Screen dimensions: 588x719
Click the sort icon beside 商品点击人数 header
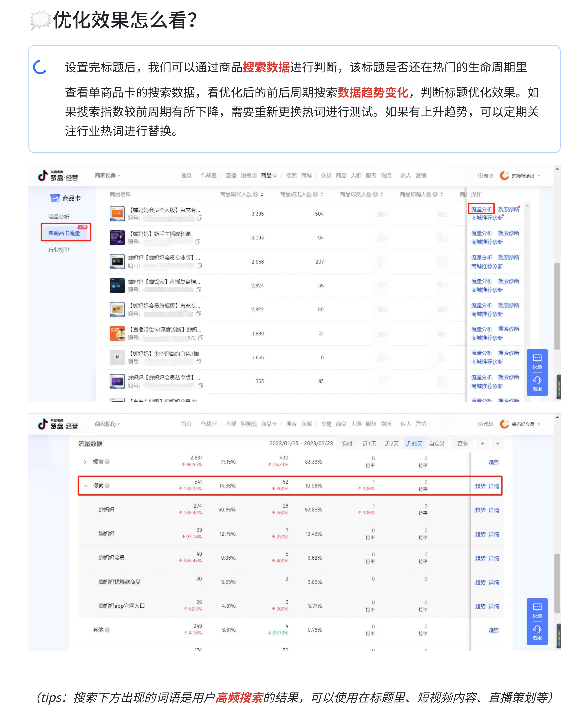[322, 195]
